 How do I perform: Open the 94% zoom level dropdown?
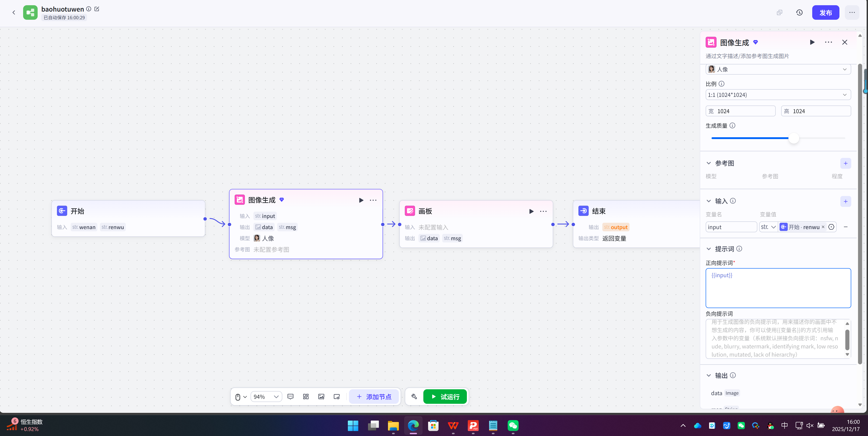[x=266, y=397]
